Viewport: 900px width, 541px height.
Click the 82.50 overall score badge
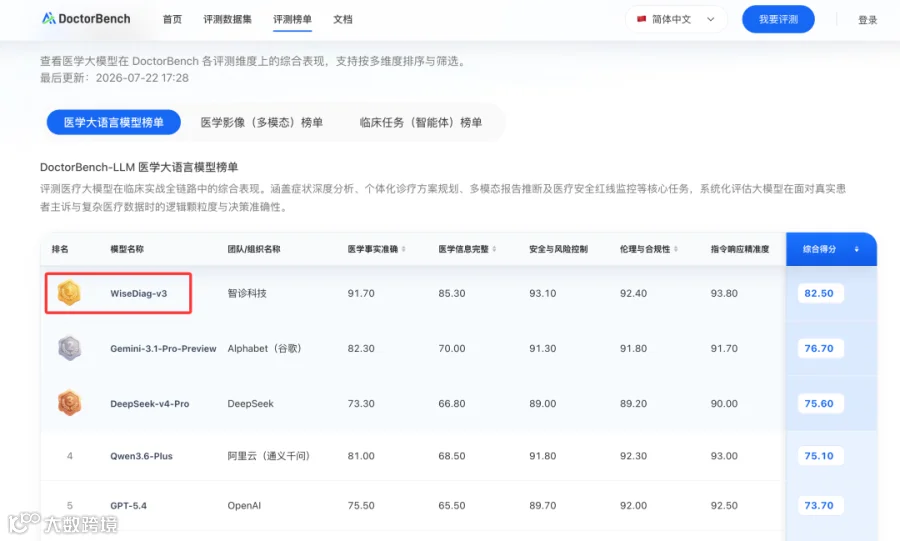819,293
